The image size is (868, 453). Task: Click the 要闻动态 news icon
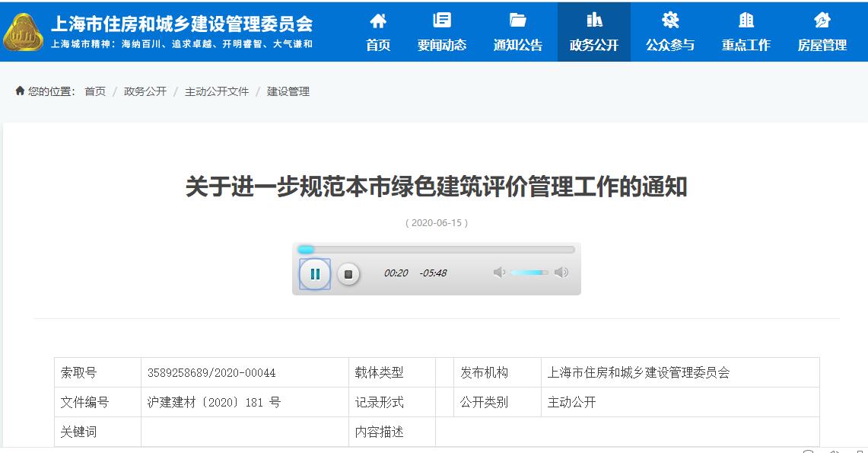(442, 21)
